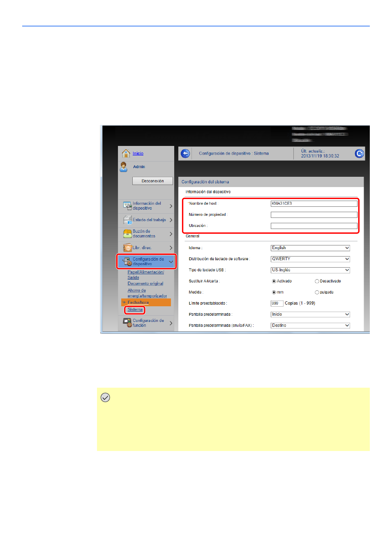Select the mm measurement radio button

(274, 292)
